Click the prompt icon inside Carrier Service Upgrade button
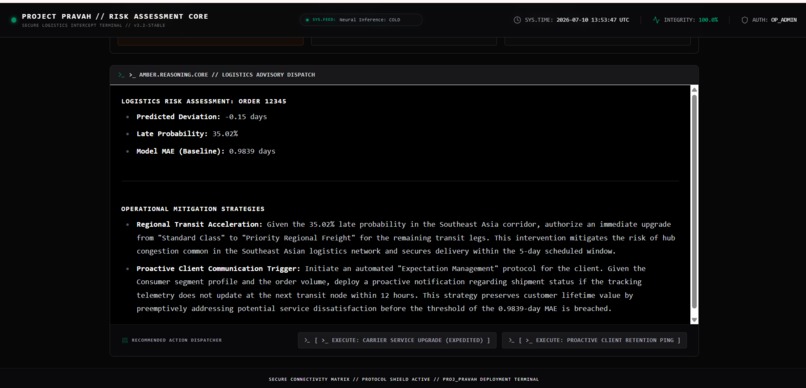 307,340
